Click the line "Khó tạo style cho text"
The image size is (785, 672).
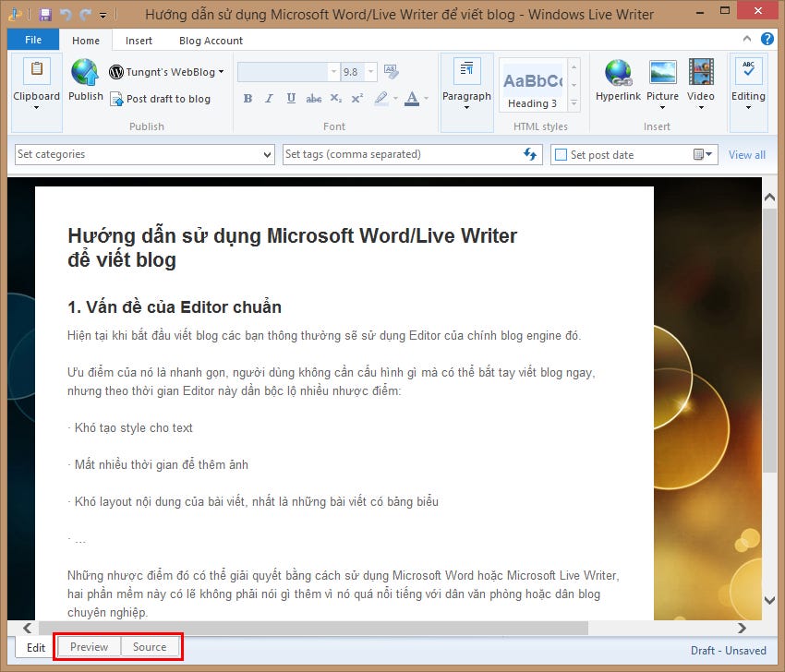click(x=133, y=427)
